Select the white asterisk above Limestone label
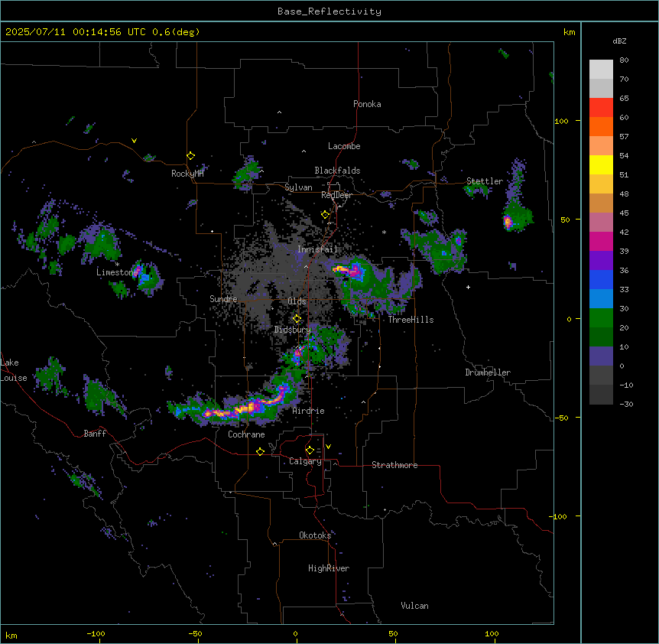659x644 pixels. 117,265
